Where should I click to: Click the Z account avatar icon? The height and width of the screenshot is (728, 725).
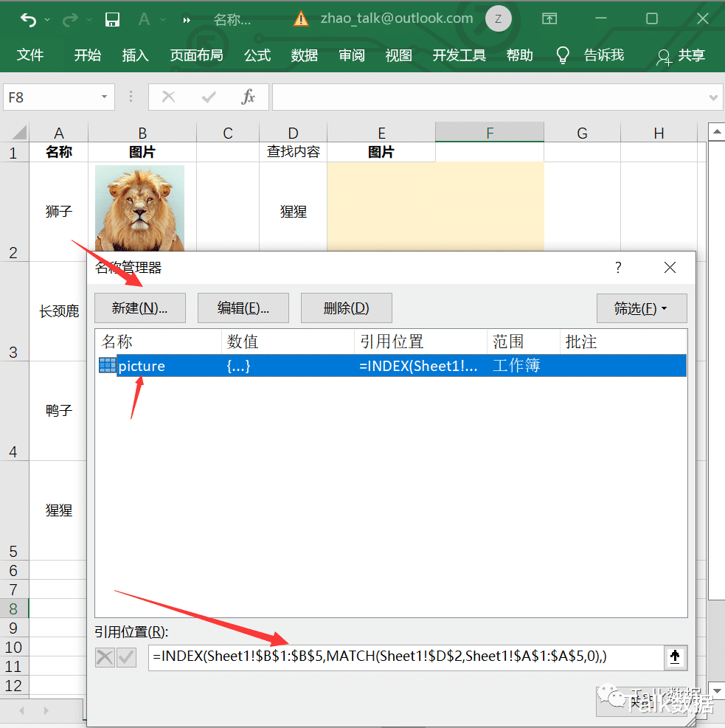tap(499, 19)
